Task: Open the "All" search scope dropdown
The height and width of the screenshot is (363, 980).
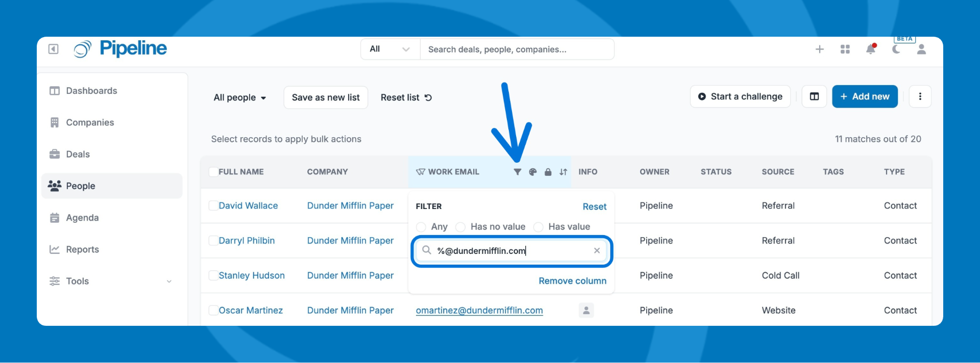Action: 390,49
